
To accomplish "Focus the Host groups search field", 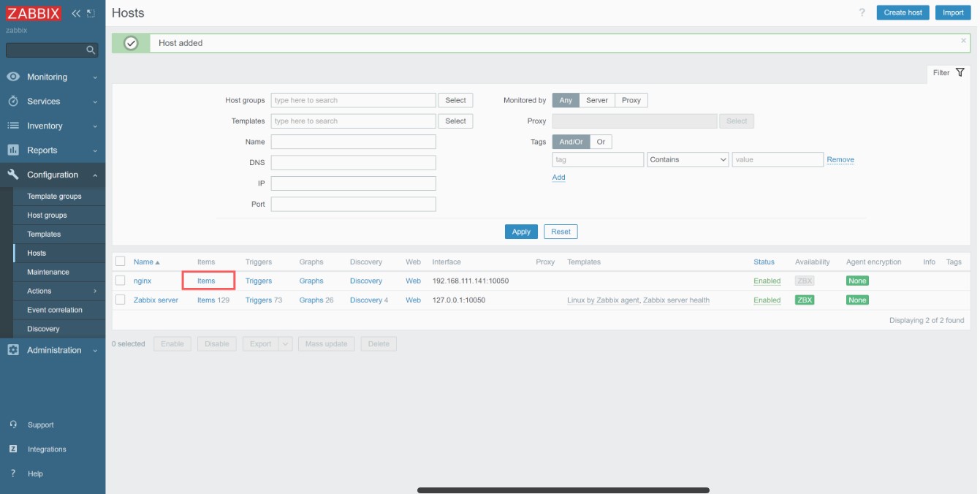I will coord(353,100).
